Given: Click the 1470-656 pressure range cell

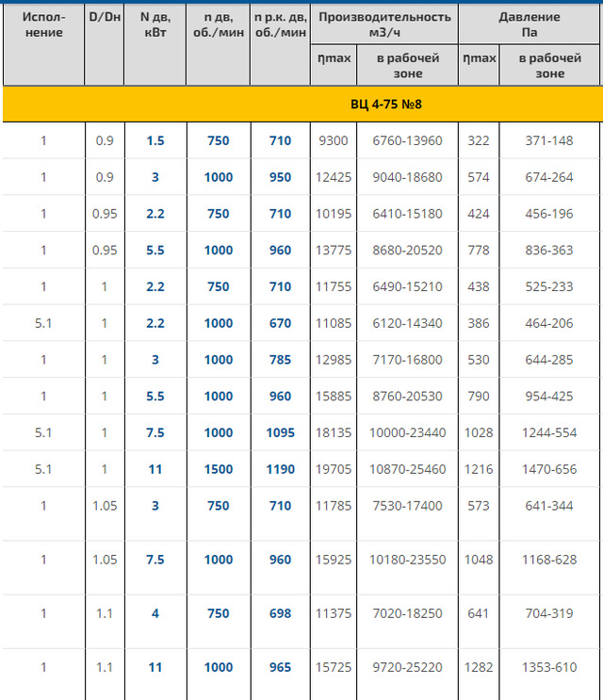Looking at the screenshot, I should tap(550, 469).
